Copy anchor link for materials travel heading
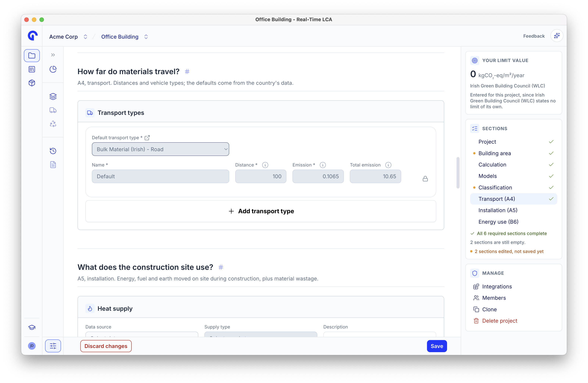Viewport: 588px width, 383px height. pyautogui.click(x=187, y=72)
